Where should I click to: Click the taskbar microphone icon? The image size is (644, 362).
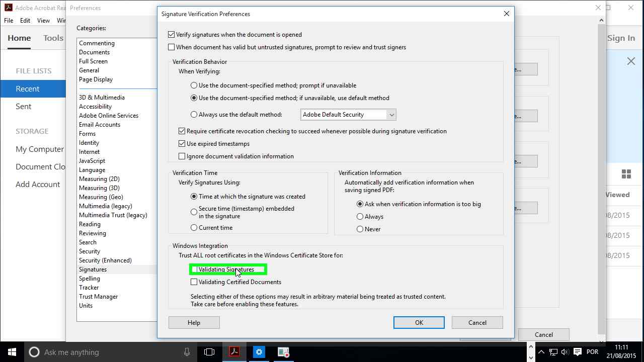pyautogui.click(x=187, y=352)
